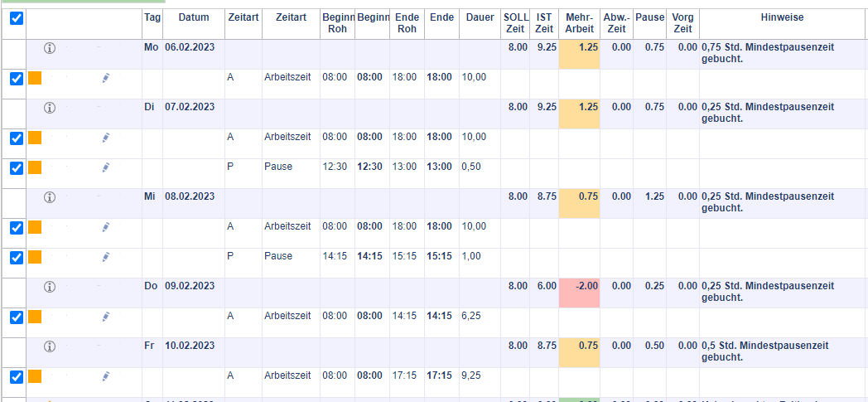Click orange square on Wednesday's Arbeitszeit row
868x402 pixels.
(35, 227)
